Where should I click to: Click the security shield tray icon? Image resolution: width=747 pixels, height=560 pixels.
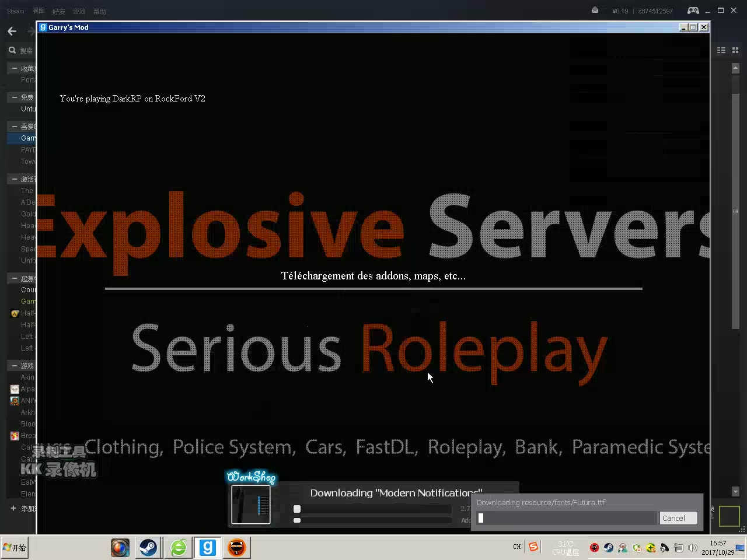[x=636, y=548]
